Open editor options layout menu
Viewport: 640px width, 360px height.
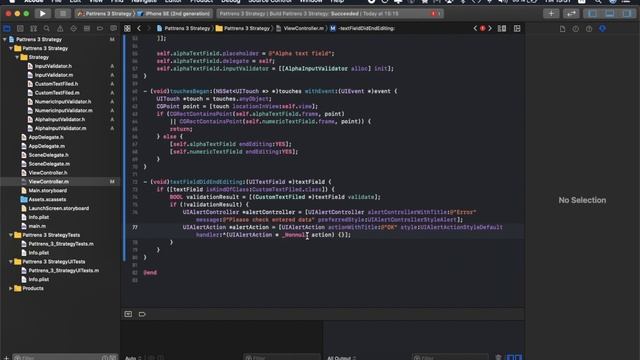[502, 29]
